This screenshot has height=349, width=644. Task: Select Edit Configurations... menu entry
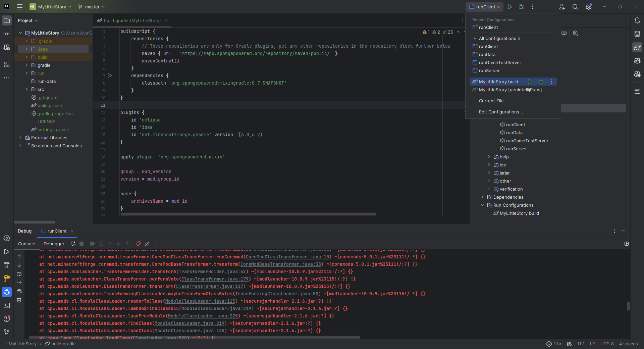tap(501, 112)
